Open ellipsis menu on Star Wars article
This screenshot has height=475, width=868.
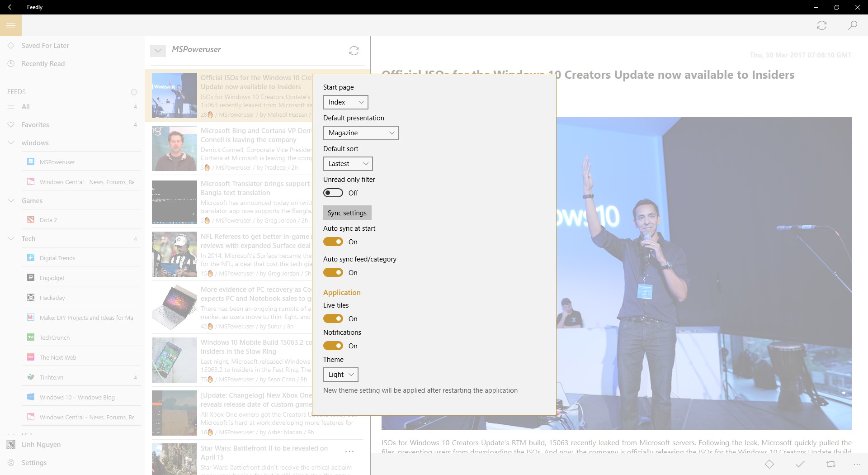pos(349,451)
